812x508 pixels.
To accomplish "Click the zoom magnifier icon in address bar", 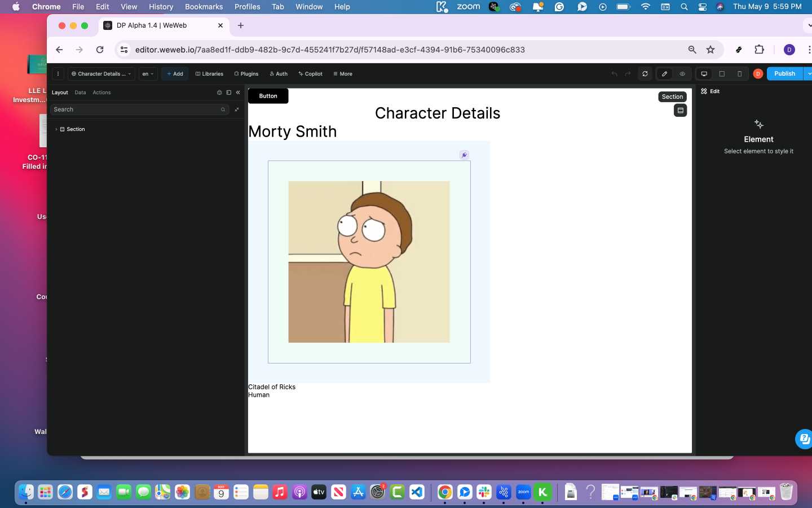I will click(692, 50).
